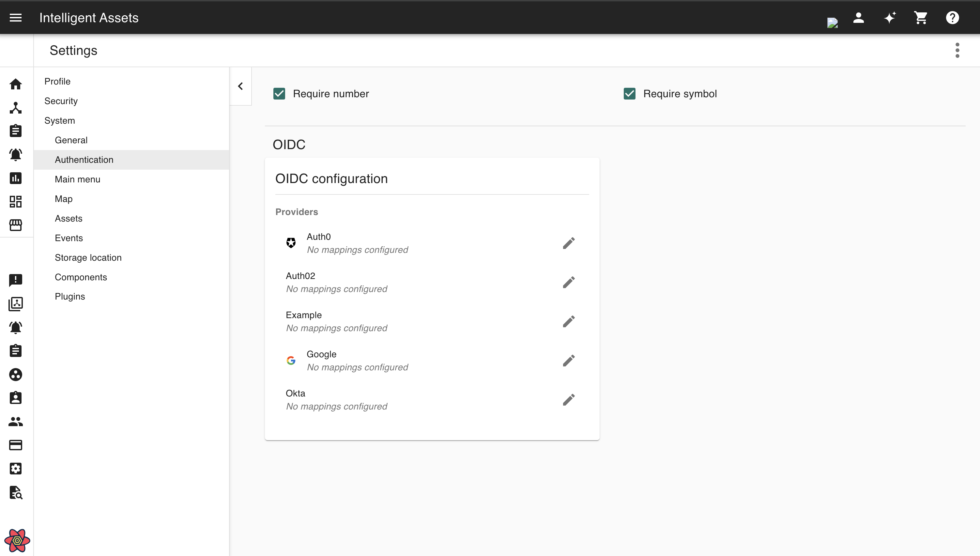Image resolution: width=980 pixels, height=556 pixels.
Task: Uncheck the Require number checkbox
Action: coord(279,94)
